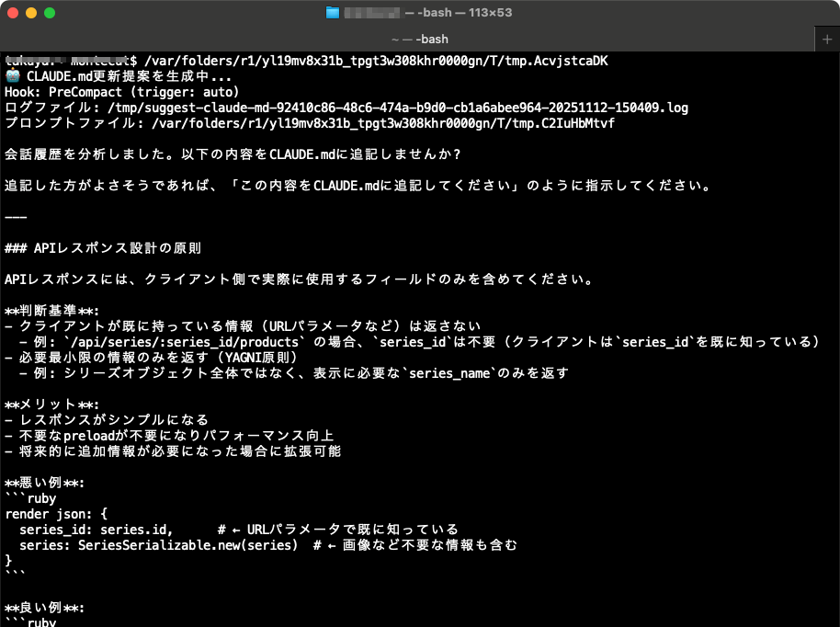This screenshot has height=627, width=840.
Task: Click the '**悪い例**:' label
Action: pos(44,483)
